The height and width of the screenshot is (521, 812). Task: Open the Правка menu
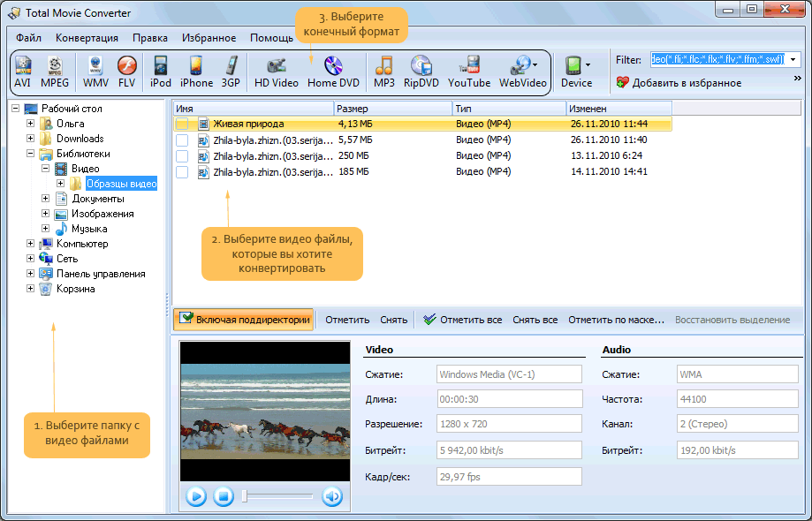point(150,38)
